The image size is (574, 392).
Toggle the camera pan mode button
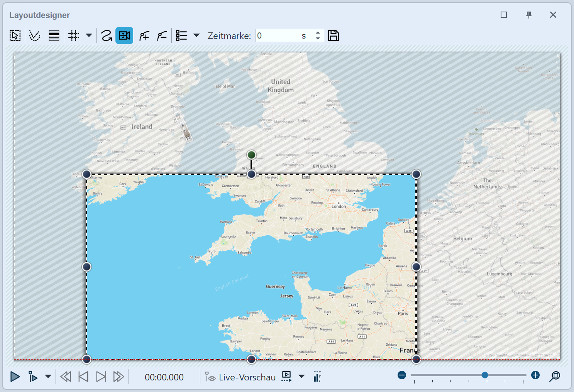tap(124, 36)
